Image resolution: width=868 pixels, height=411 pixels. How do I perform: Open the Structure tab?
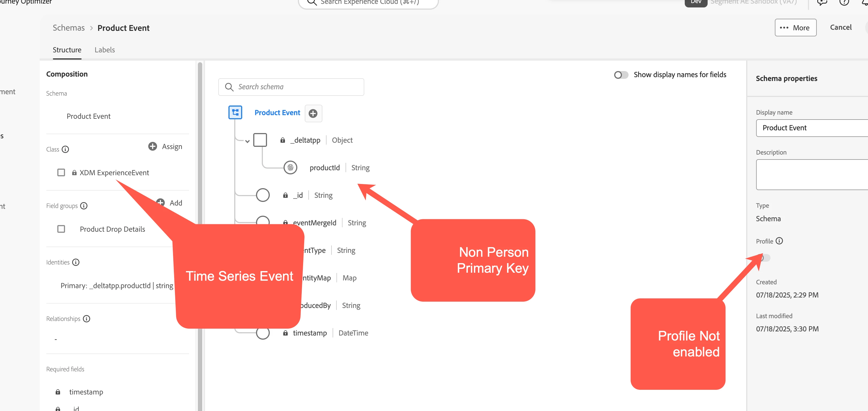[x=67, y=50]
